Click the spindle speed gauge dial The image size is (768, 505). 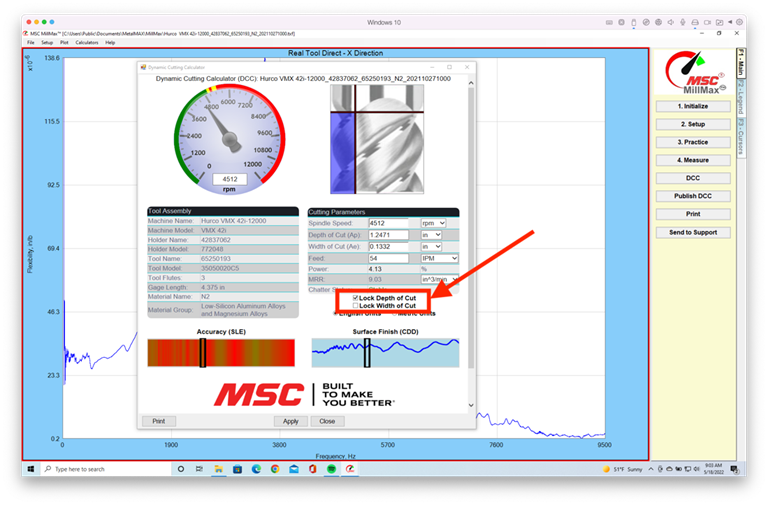click(x=230, y=140)
